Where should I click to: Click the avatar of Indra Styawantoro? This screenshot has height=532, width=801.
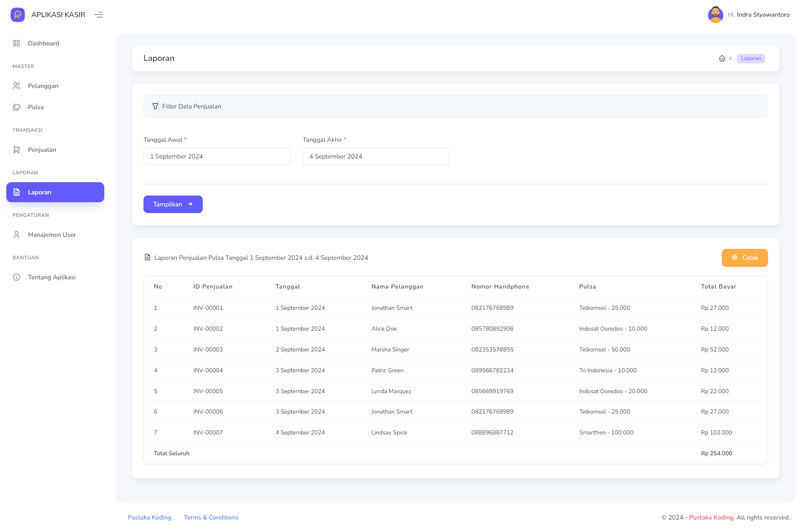(x=715, y=15)
